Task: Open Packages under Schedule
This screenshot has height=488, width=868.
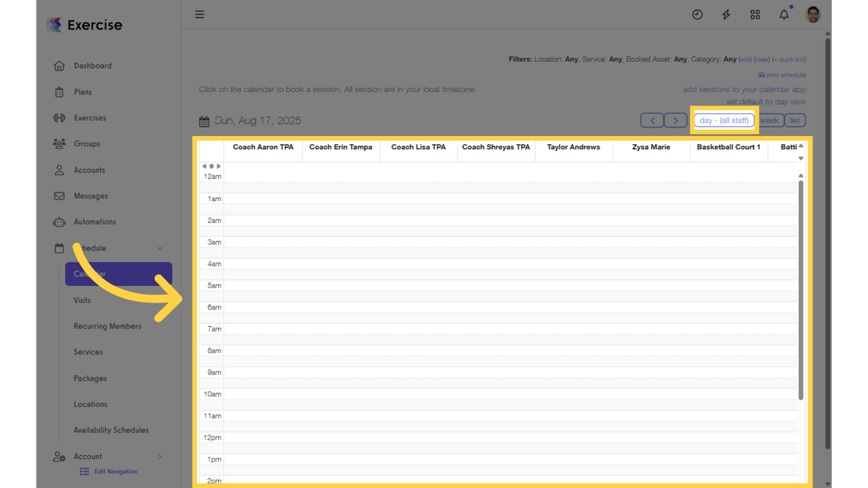Action: click(x=90, y=378)
